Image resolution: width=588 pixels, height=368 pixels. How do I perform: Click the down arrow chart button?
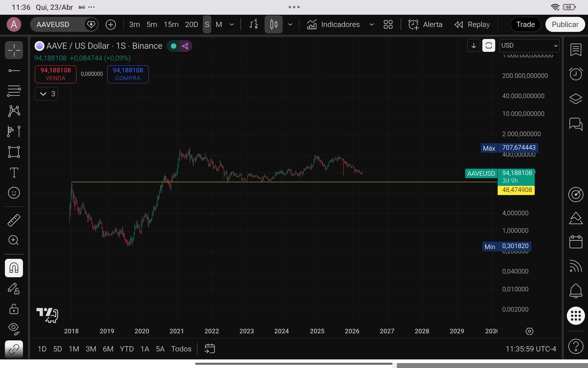(x=474, y=46)
